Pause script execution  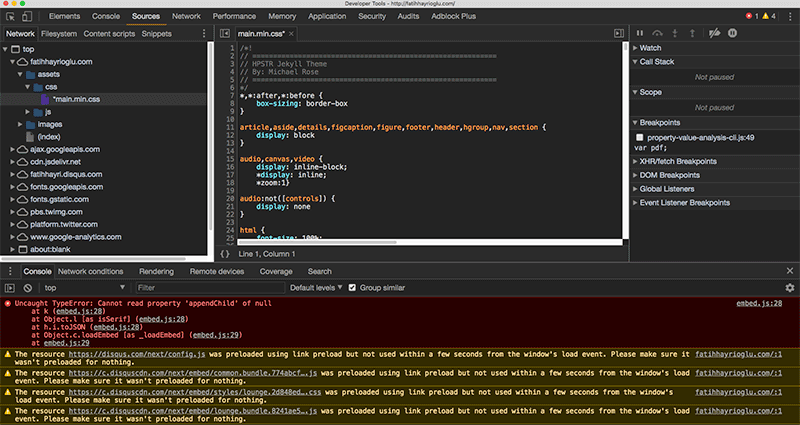tap(640, 33)
